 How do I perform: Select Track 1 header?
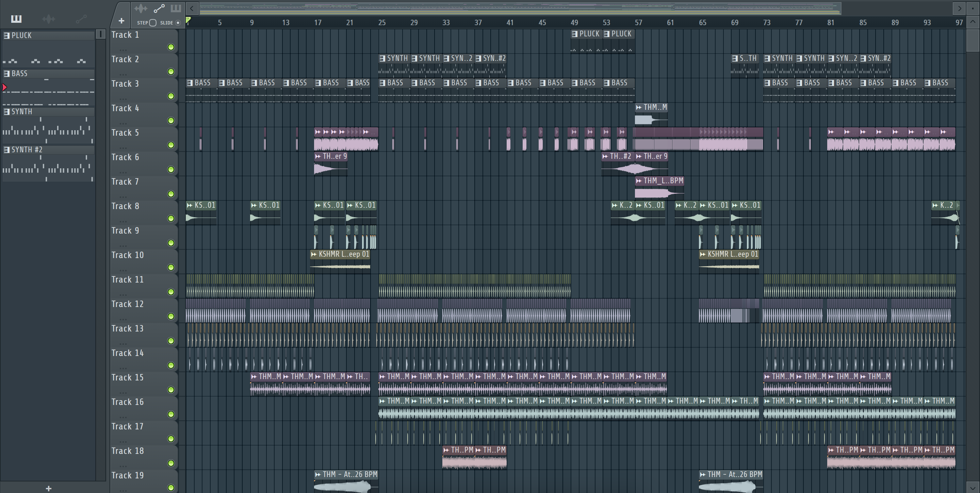click(144, 41)
